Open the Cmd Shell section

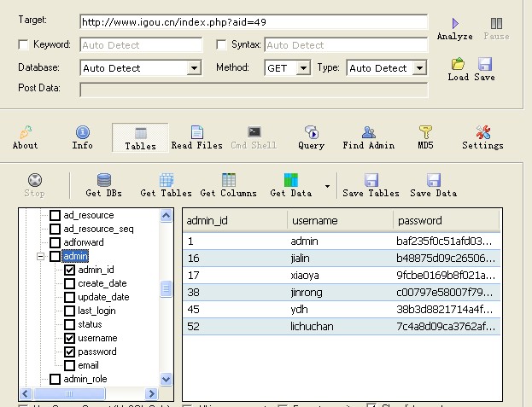[254, 137]
